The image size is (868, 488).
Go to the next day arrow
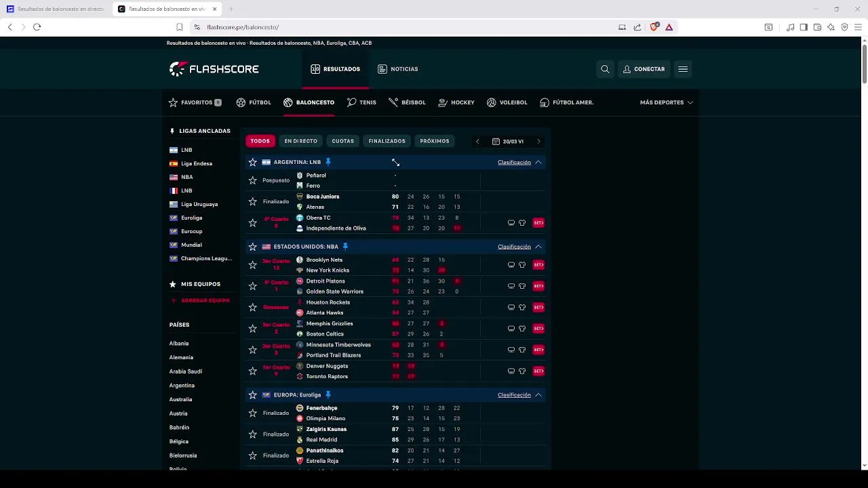pyautogui.click(x=538, y=142)
